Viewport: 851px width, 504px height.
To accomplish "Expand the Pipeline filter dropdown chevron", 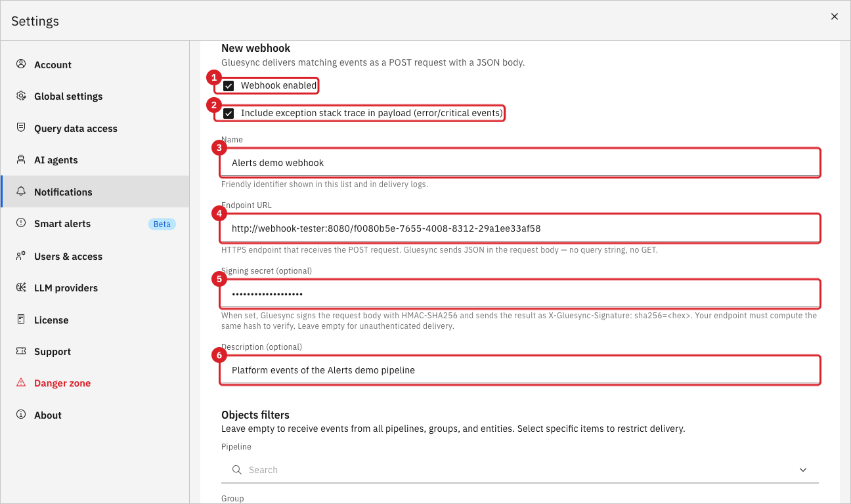I will [x=803, y=470].
